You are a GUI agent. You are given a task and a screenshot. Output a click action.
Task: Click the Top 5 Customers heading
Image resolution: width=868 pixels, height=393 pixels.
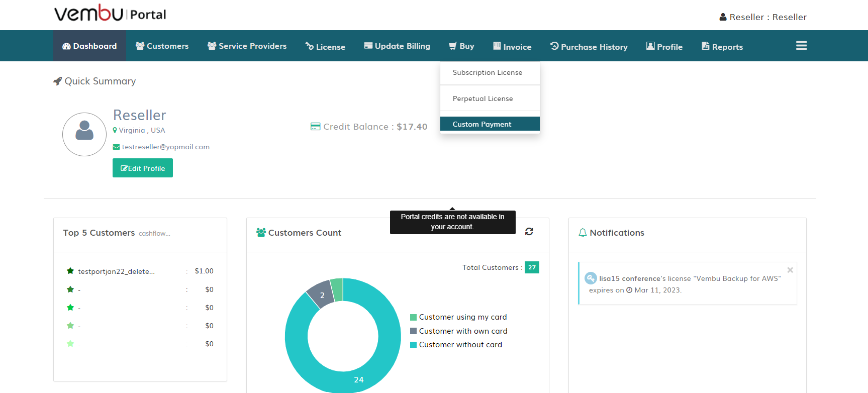pyautogui.click(x=99, y=233)
